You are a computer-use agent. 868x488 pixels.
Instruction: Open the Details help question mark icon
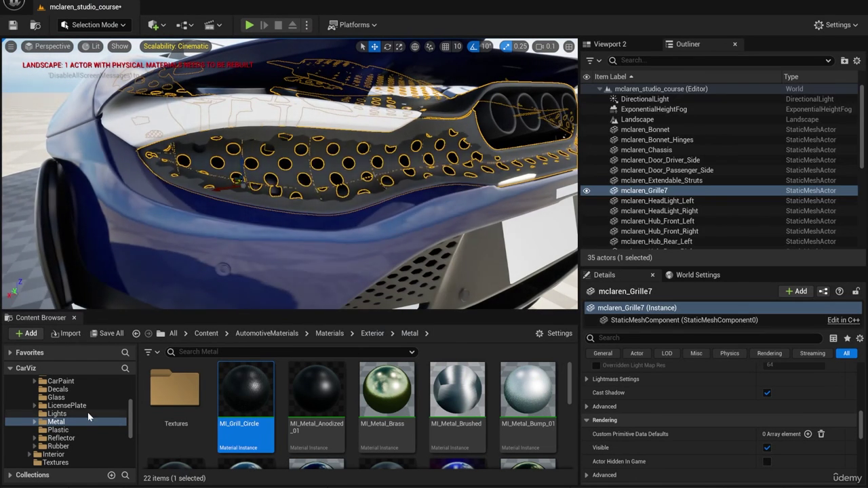click(840, 291)
